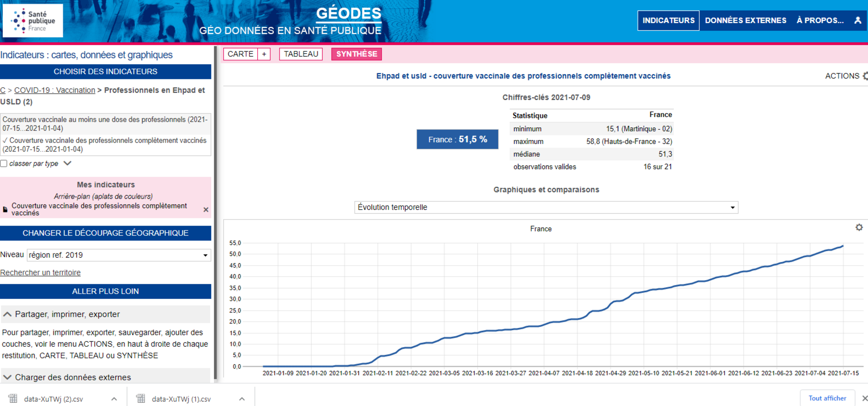868x406 pixels.
Task: Click the Chiffres-clés 2021-07-09 heading
Action: point(546,97)
